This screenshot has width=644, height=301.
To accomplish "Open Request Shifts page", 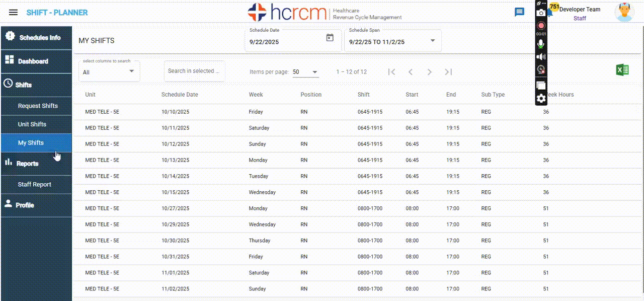I will [38, 106].
